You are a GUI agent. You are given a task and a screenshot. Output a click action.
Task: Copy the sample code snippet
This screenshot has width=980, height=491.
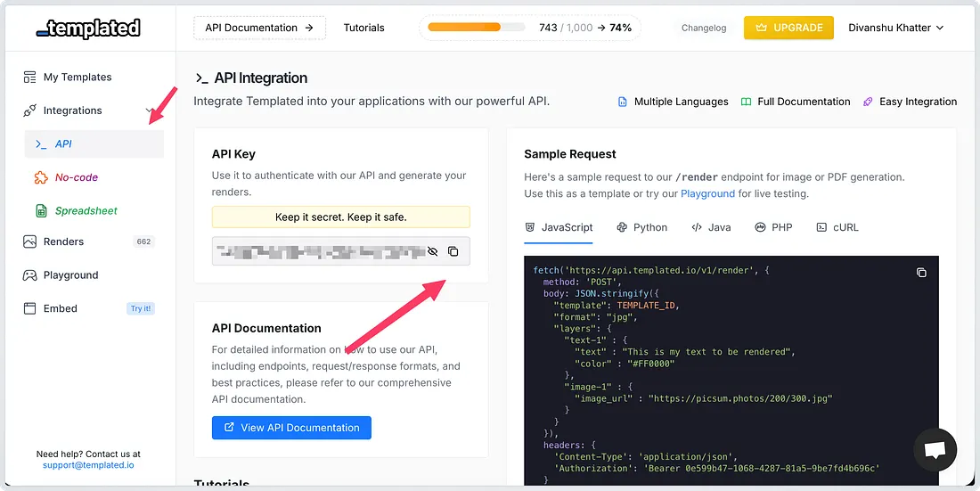921,273
